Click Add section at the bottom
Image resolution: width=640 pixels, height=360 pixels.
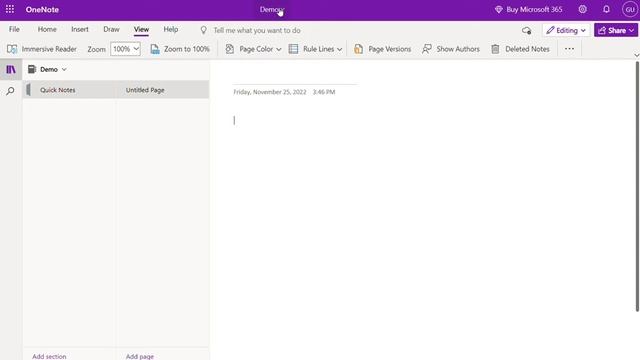(x=49, y=356)
